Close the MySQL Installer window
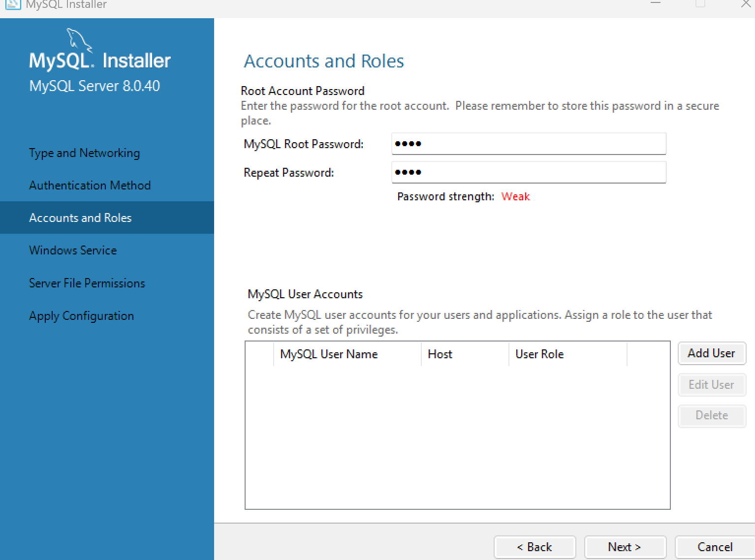This screenshot has height=560, width=755. coord(746,4)
